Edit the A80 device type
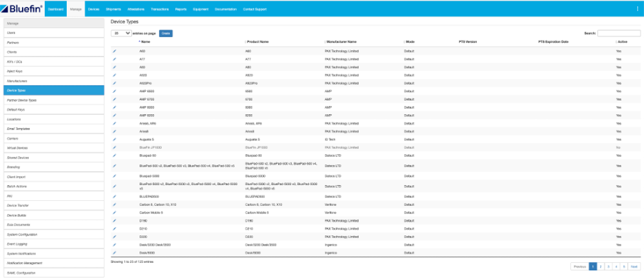This screenshot has height=278, width=644. click(115, 67)
